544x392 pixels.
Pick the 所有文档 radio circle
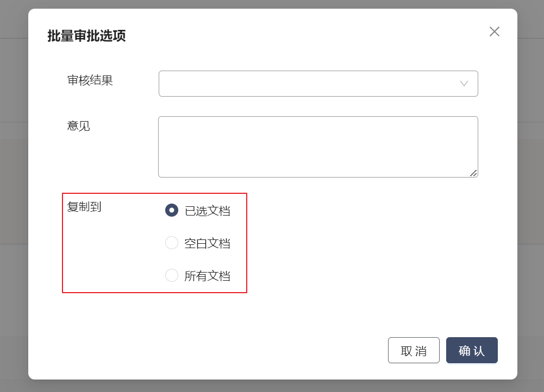(x=172, y=275)
